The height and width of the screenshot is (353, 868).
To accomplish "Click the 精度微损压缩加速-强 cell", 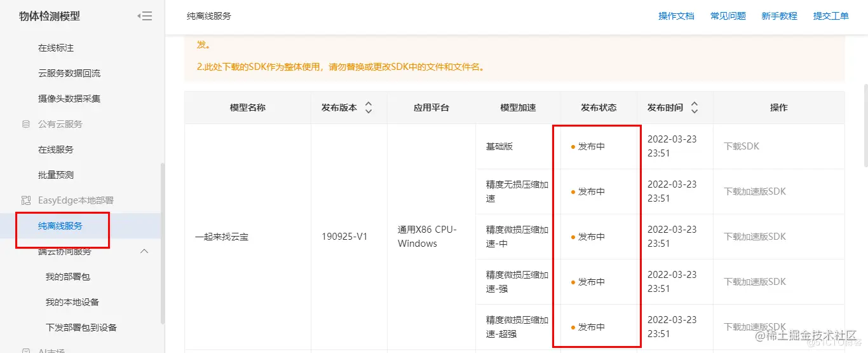I will 517,282.
